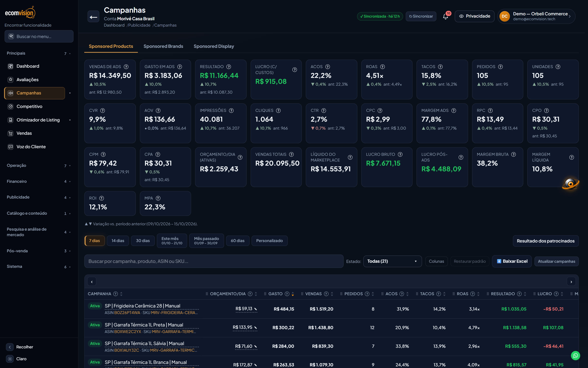Expand the Publicidade sidebar section
Viewport: 588px width, 368px height.
pyautogui.click(x=39, y=197)
